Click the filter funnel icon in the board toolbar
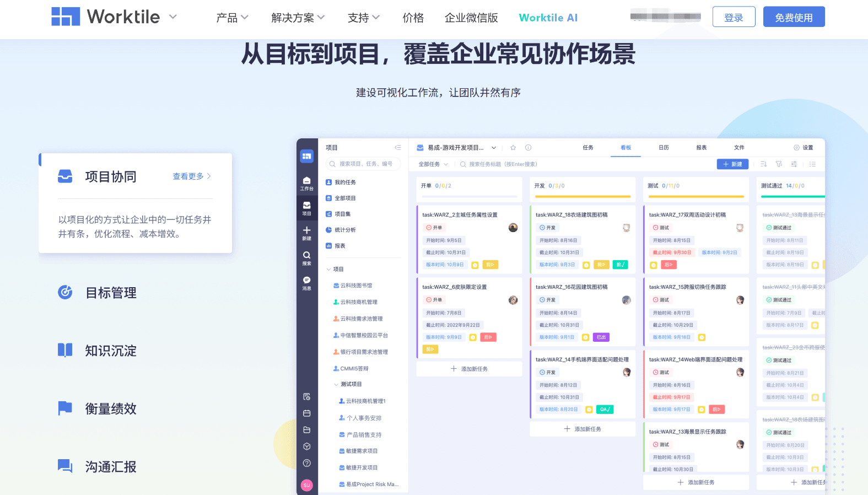This screenshot has height=495, width=868. coord(779,164)
